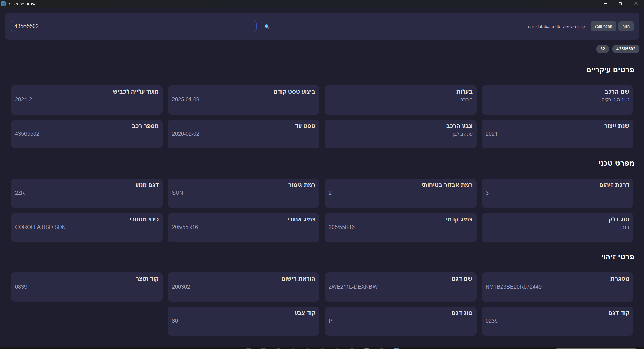Click the chassis number NMTBZ3BE20R072449 card
The image size is (644, 349).
557,287
